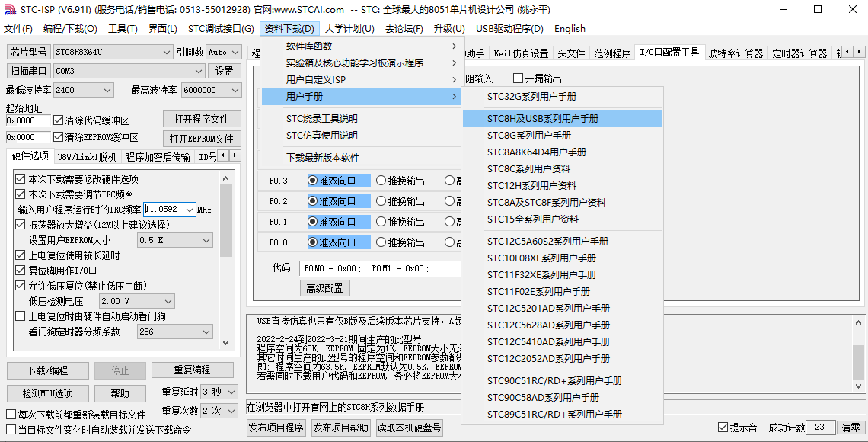Click right arrow of top tool tabs

click(x=859, y=52)
